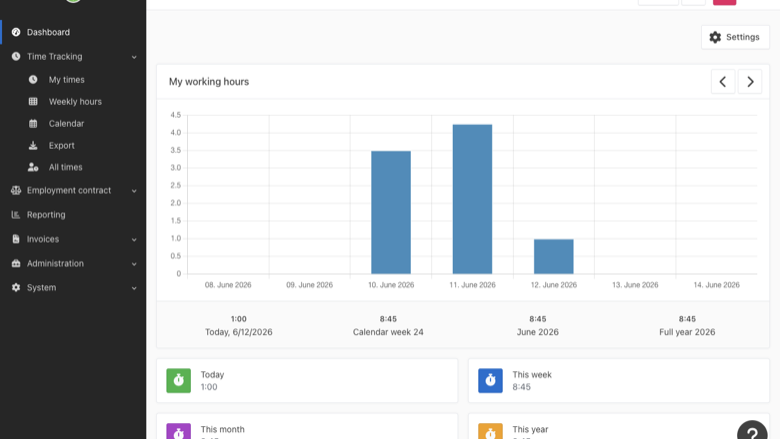Screen dimensions: 780x439
Task: Open All times user-clock icon
Action: (33, 167)
